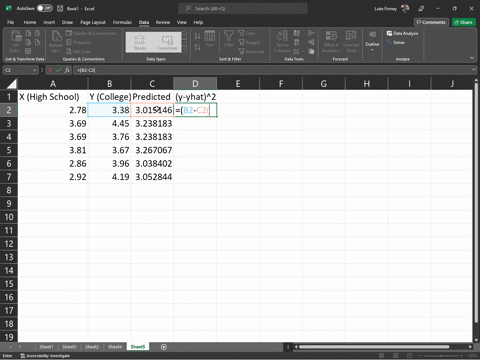Select the Stocks data type
The image size is (480, 360).
point(140,42)
